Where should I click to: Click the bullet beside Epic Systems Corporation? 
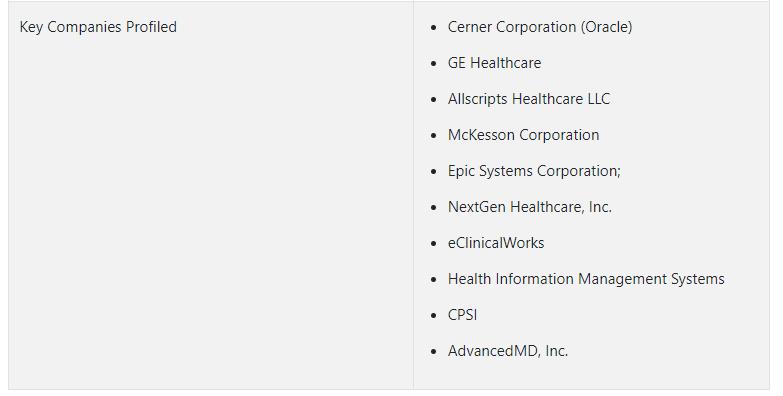433,171
